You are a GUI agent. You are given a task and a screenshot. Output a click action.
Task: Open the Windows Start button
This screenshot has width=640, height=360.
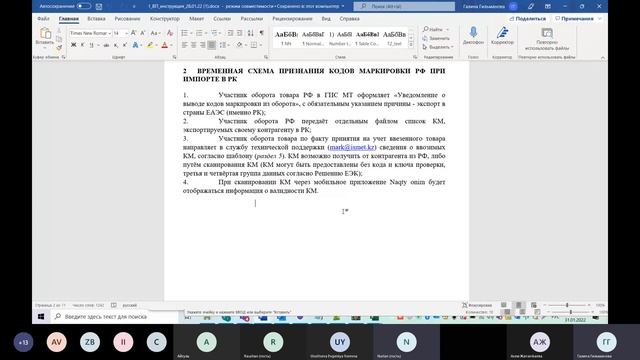[x=41, y=316]
